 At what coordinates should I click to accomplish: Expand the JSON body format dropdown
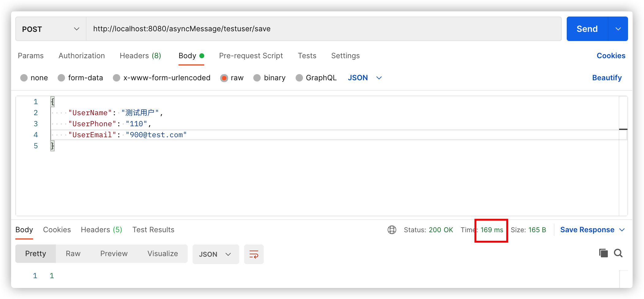coord(365,78)
